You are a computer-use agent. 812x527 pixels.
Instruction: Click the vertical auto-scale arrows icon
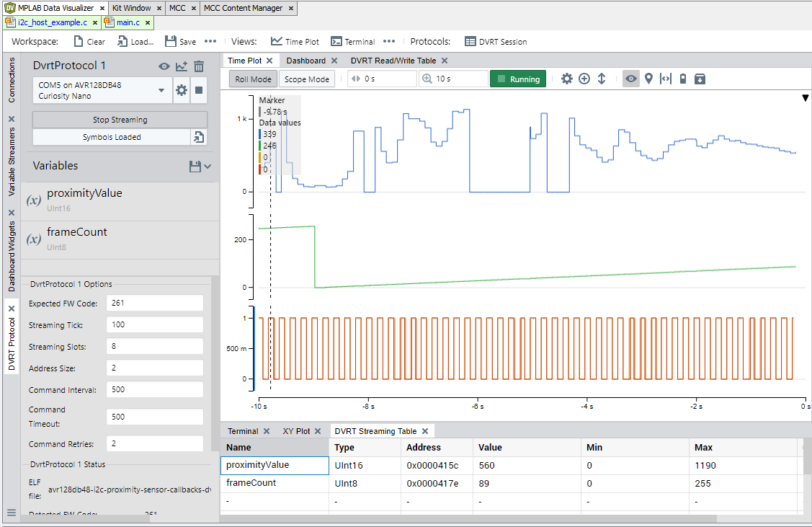(601, 79)
